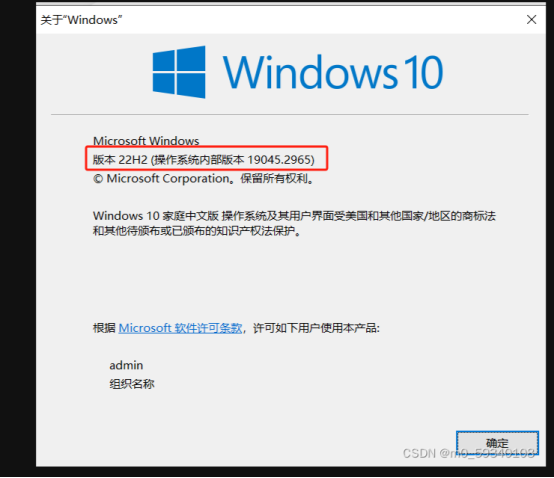
Task: Click the 根据 text before the link
Action: coord(104,328)
